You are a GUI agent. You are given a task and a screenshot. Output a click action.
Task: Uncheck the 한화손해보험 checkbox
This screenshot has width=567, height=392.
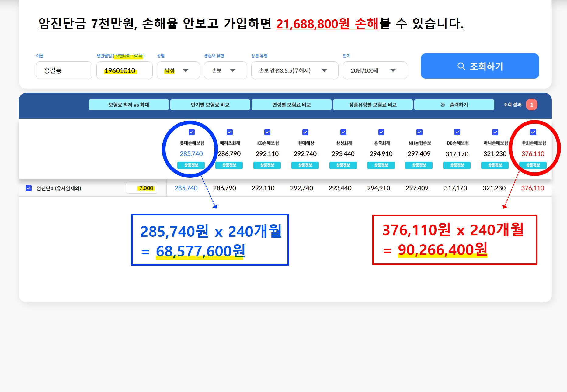click(533, 132)
